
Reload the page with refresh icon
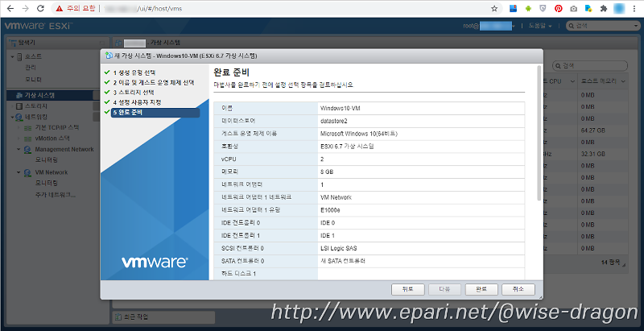point(40,8)
